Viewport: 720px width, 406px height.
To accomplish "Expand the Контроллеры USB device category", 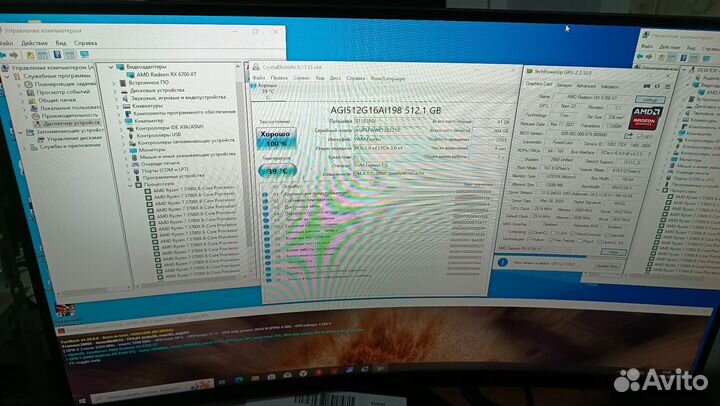I will tap(123, 135).
